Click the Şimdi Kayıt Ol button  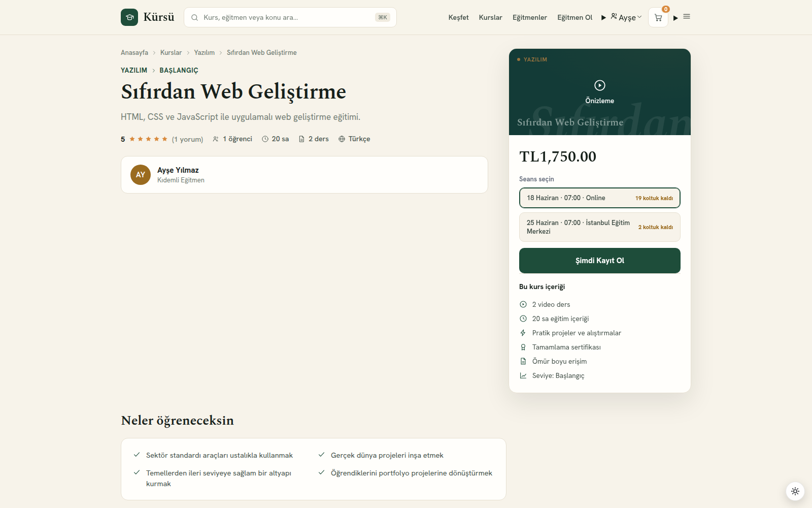[x=600, y=261]
